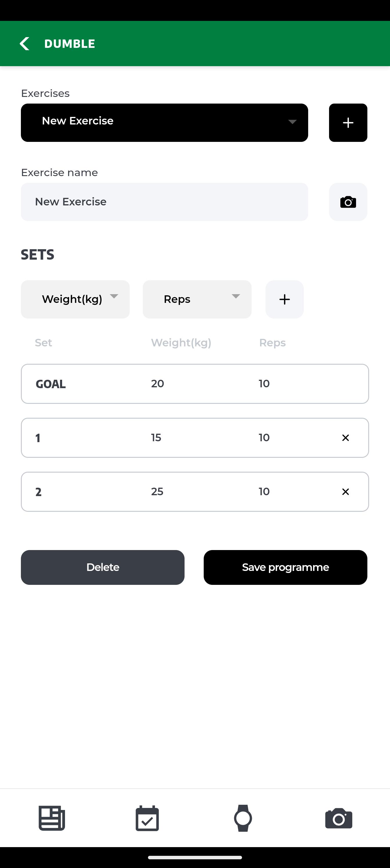Image resolution: width=390 pixels, height=868 pixels.
Task: Open the Weight(kg) unit dropdown
Action: [75, 299]
